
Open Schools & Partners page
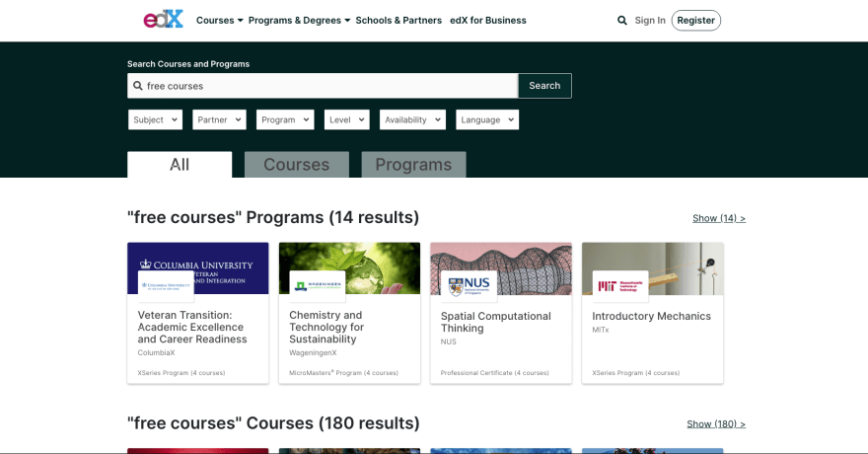click(398, 21)
